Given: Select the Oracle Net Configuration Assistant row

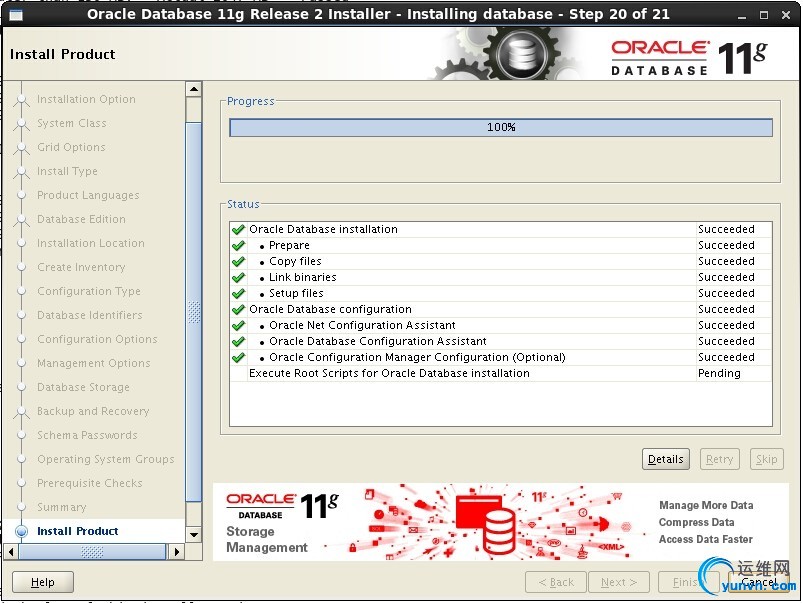Looking at the screenshot, I should [x=501, y=325].
